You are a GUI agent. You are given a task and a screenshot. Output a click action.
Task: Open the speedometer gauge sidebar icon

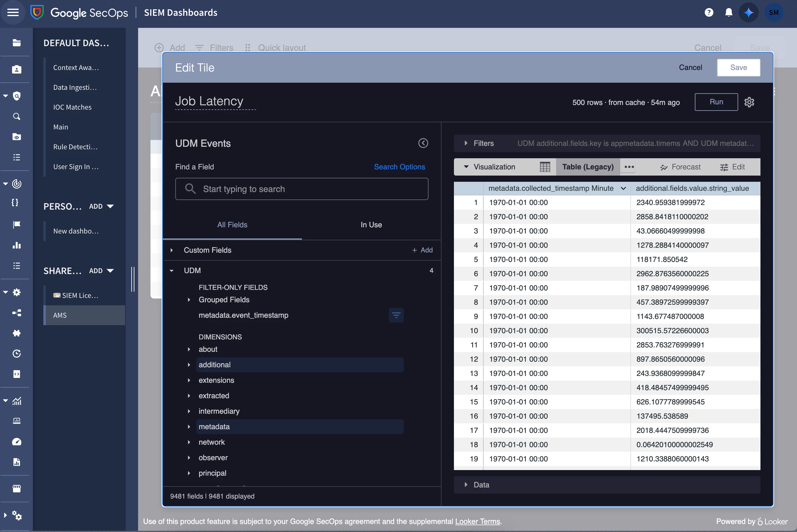[x=16, y=442]
